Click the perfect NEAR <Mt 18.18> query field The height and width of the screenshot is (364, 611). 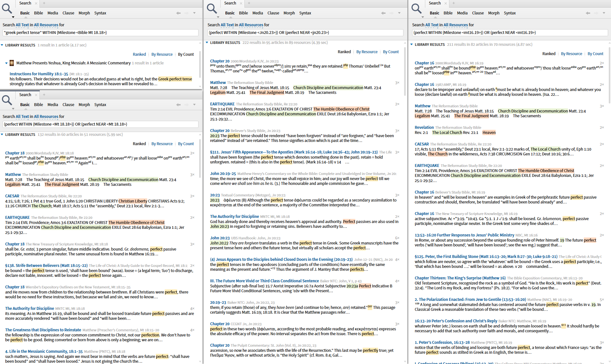(x=100, y=124)
